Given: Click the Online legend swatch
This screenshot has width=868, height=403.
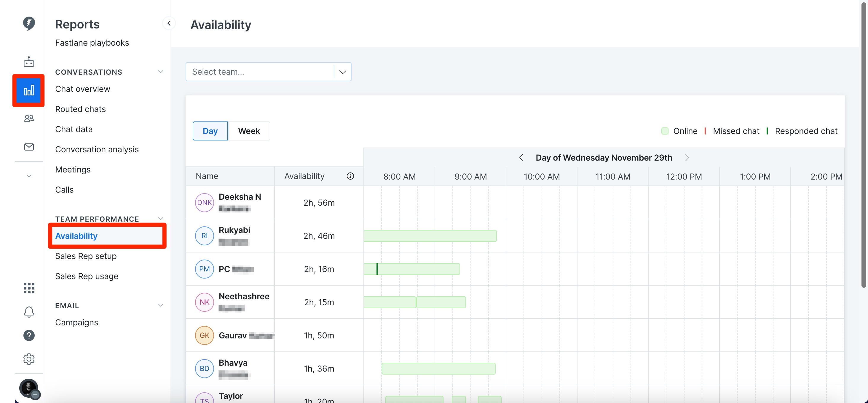Looking at the screenshot, I should [665, 131].
